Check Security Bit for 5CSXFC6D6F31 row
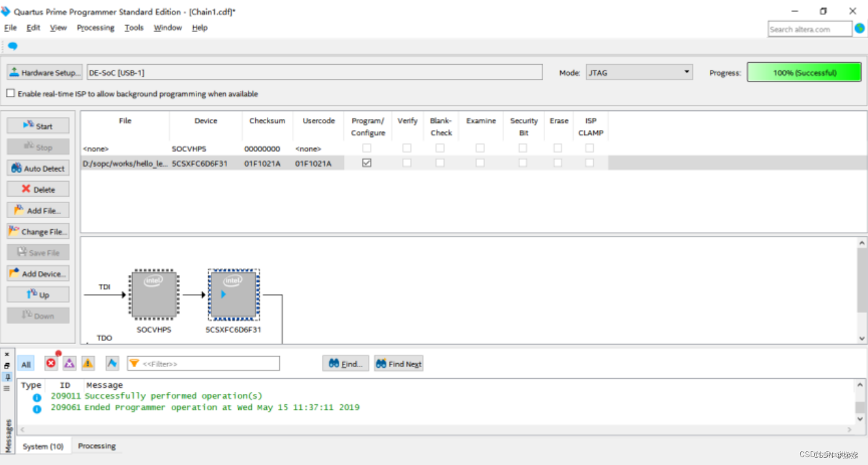The width and height of the screenshot is (868, 465). click(523, 163)
